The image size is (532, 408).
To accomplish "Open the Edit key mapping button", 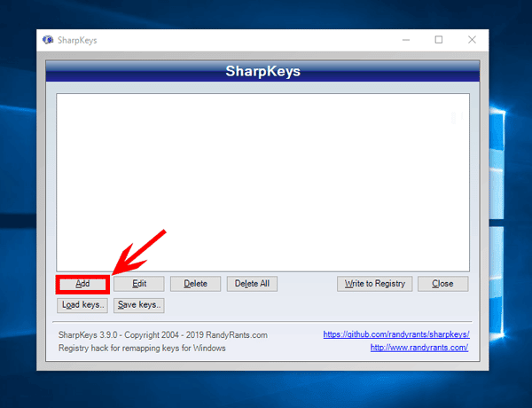I will point(139,284).
